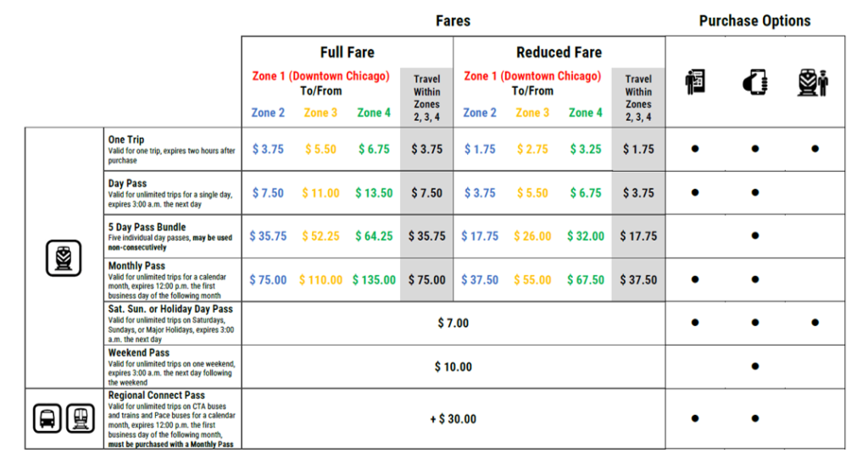Click the Monthly Pass row title
Screen dimensions: 868x465
pos(136,266)
